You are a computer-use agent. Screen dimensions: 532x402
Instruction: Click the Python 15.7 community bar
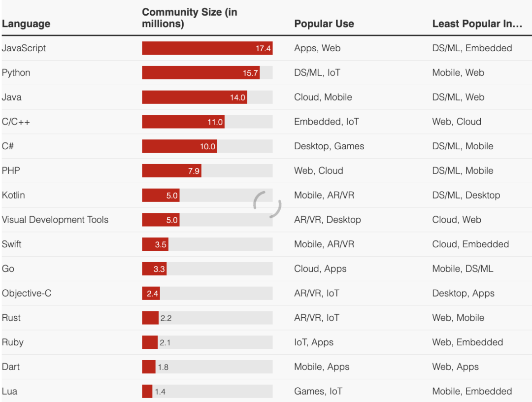click(200, 73)
